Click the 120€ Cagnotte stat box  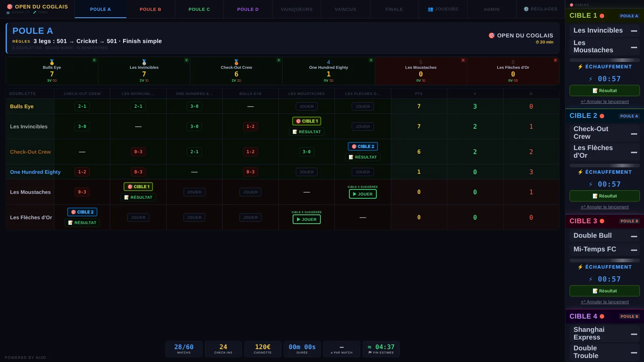[263, 349]
